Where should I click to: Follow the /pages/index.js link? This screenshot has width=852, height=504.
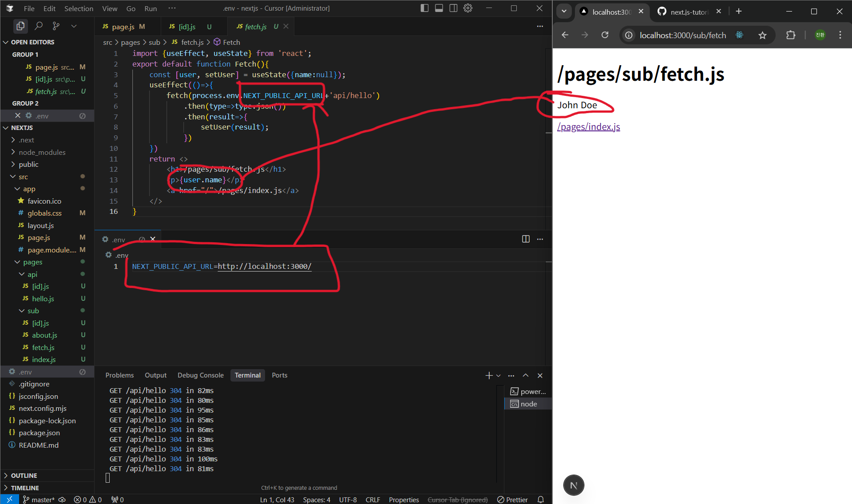(x=588, y=127)
